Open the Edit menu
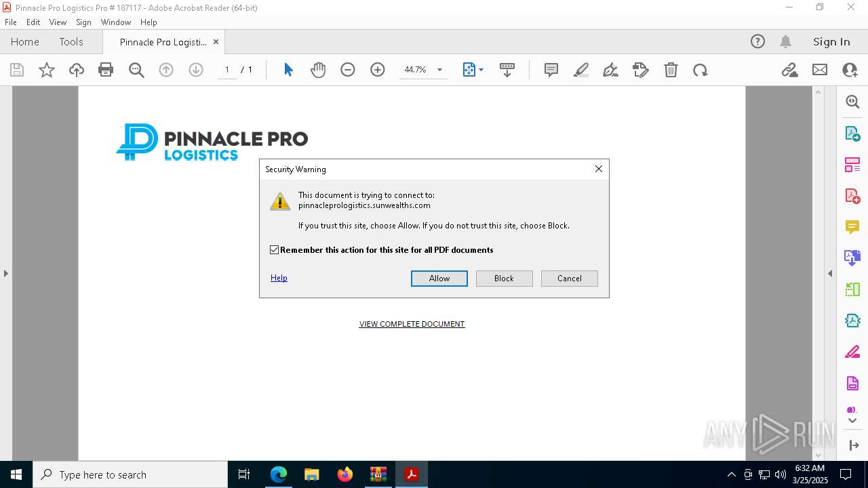 [x=33, y=22]
